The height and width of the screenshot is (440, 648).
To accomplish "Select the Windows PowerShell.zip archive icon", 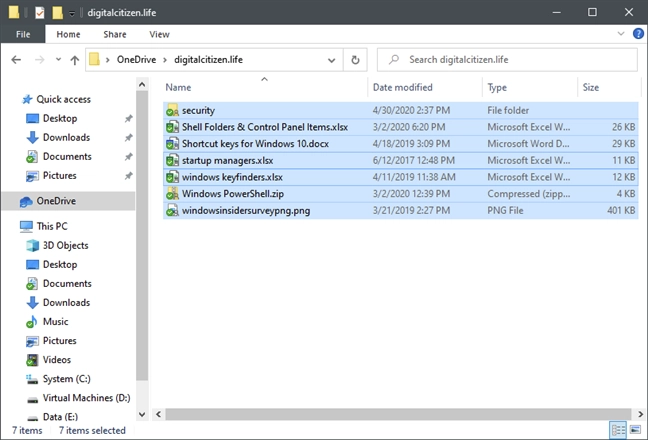I will pyautogui.click(x=172, y=194).
